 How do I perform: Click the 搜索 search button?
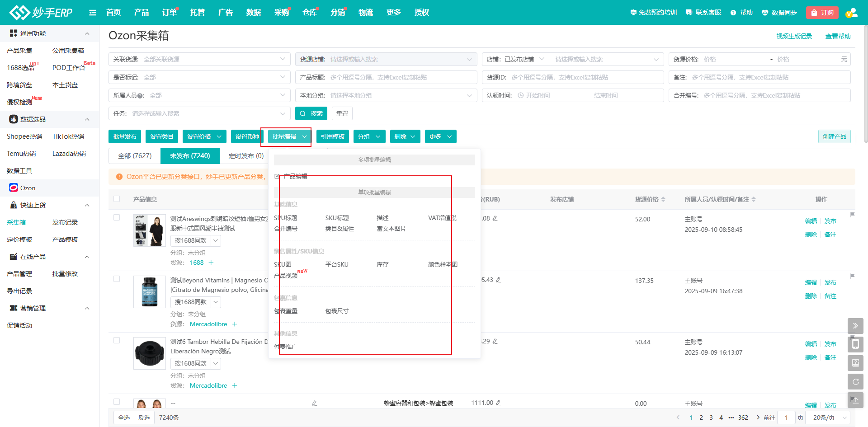coord(311,113)
